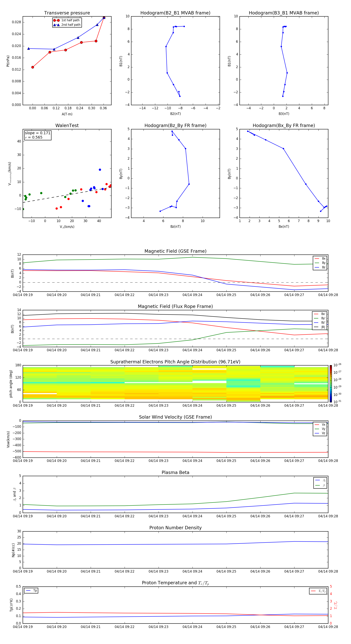The width and height of the screenshot is (351, 644).
Task: Click the 'Plasma Beta' plot title
Action: pos(175,472)
